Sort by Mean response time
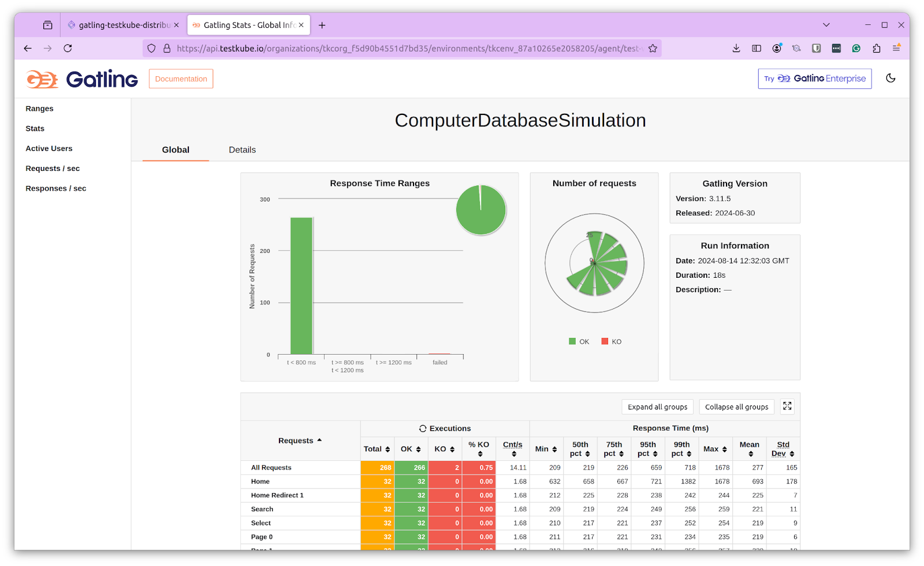The width and height of the screenshot is (924, 566). pyautogui.click(x=749, y=449)
